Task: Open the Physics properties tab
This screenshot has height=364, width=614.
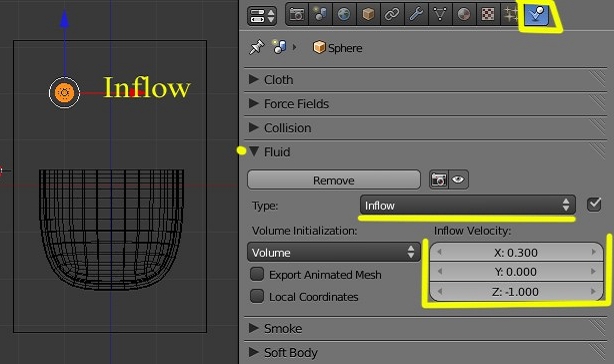Action: coord(536,15)
